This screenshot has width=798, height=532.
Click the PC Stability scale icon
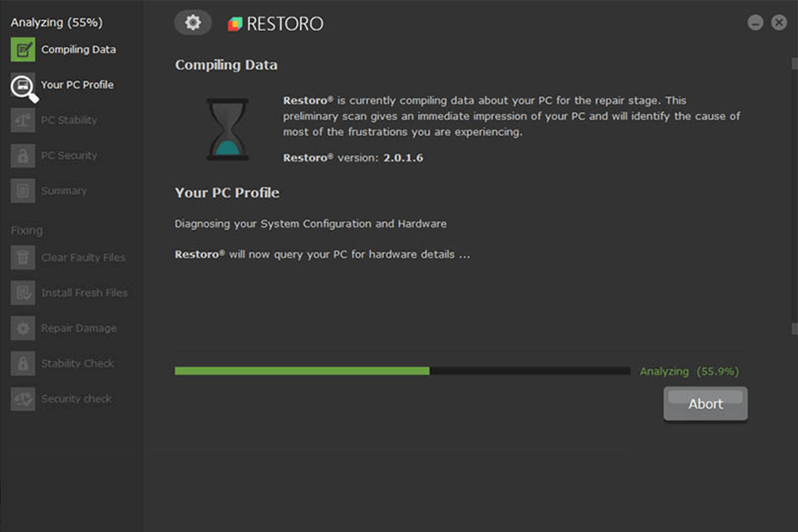[x=23, y=121]
